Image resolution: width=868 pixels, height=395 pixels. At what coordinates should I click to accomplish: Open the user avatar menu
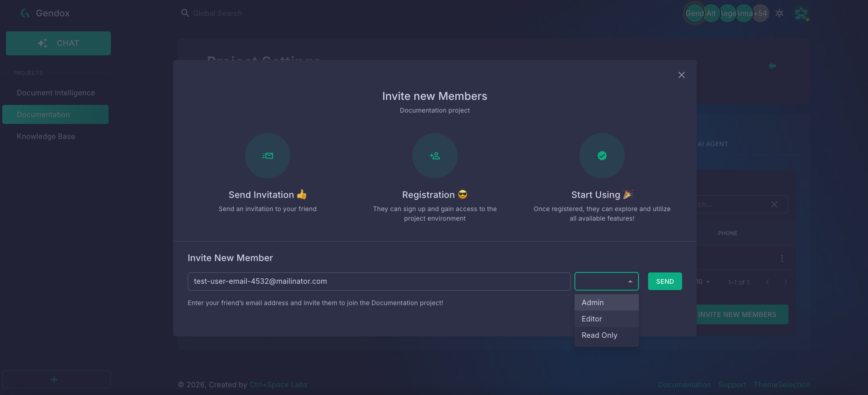click(x=802, y=14)
